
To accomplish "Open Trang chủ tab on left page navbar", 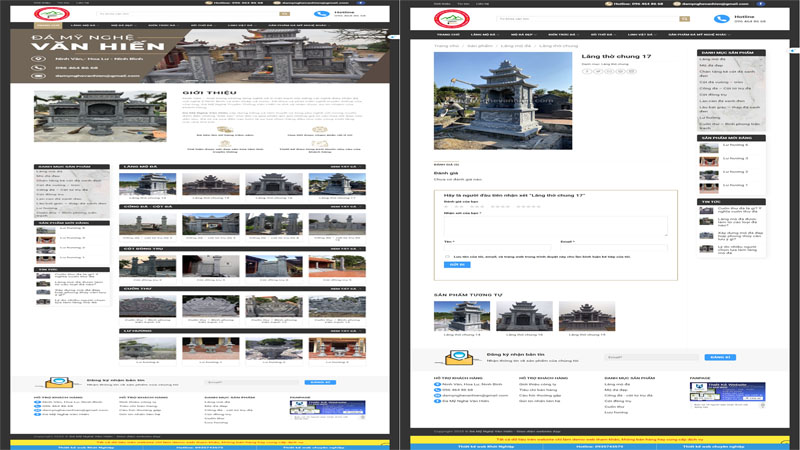I will 48,25.
